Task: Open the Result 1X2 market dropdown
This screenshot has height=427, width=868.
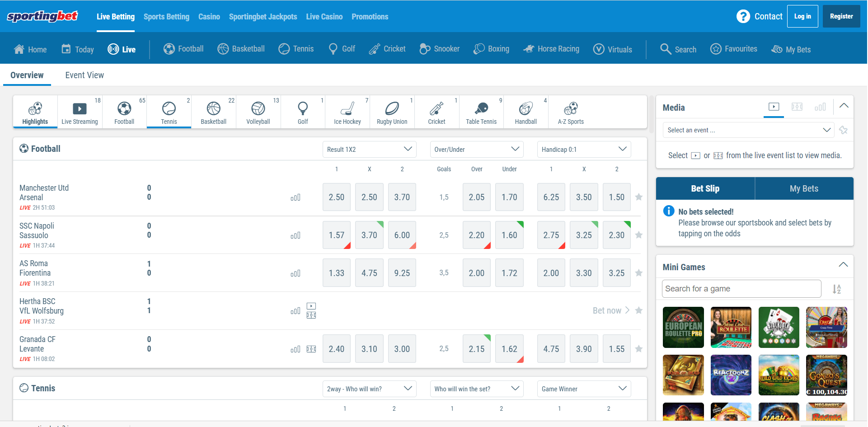Action: point(369,150)
